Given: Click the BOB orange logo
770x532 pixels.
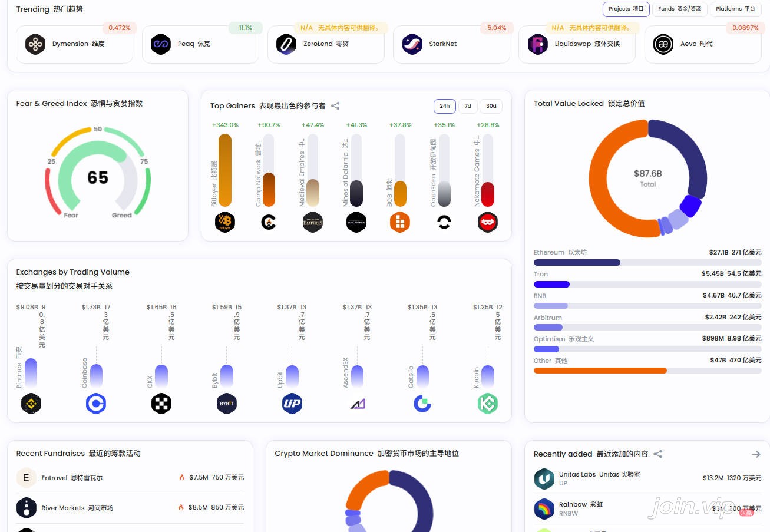Looking at the screenshot, I should pyautogui.click(x=400, y=222).
